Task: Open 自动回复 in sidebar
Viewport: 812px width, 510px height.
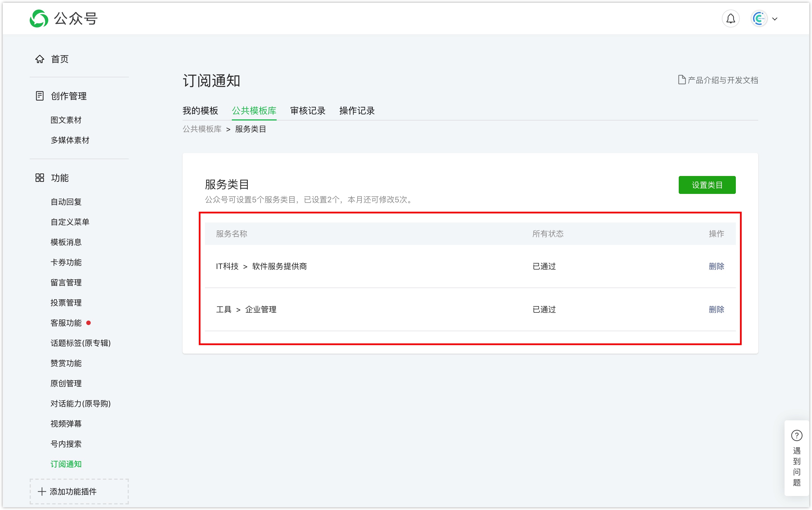Action: [x=66, y=202]
